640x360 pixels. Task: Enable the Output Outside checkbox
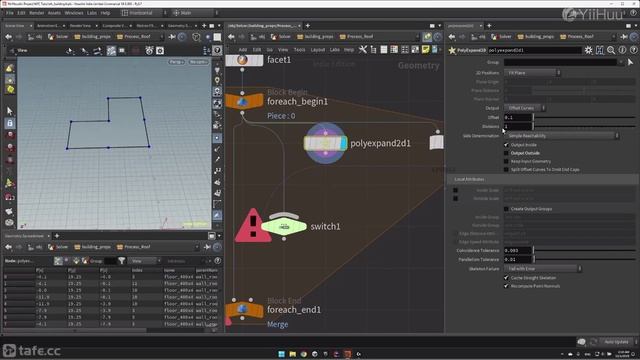[506, 153]
